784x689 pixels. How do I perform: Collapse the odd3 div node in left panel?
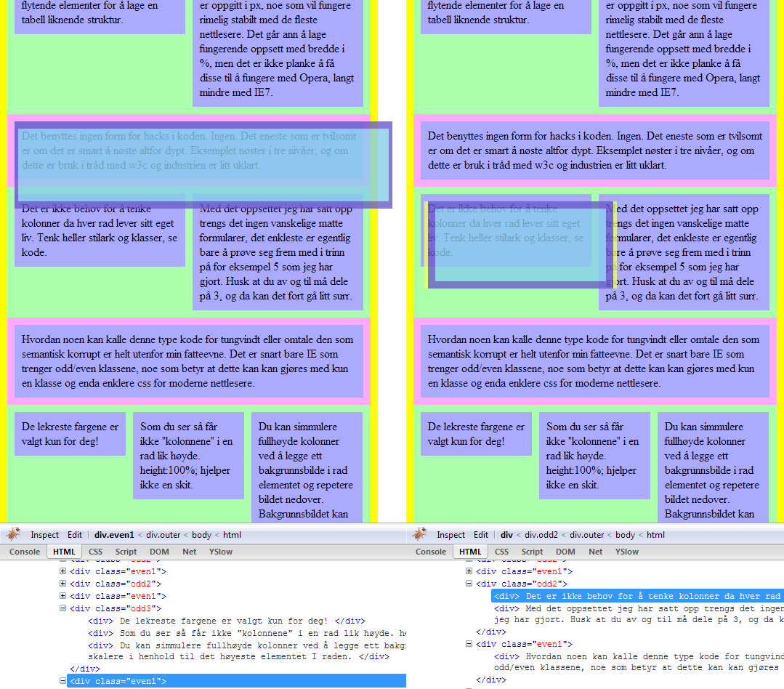point(63,608)
